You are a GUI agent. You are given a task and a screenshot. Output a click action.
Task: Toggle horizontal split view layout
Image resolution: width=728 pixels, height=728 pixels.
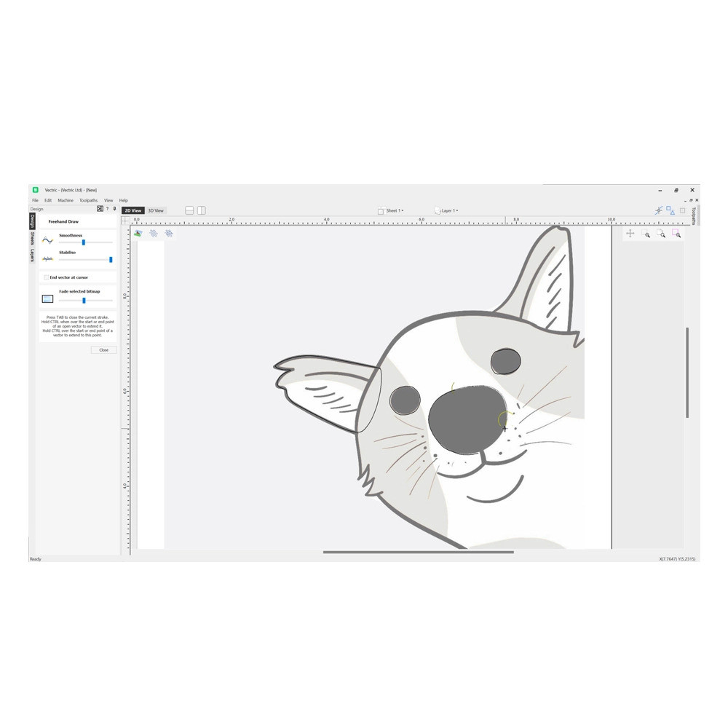tap(189, 210)
